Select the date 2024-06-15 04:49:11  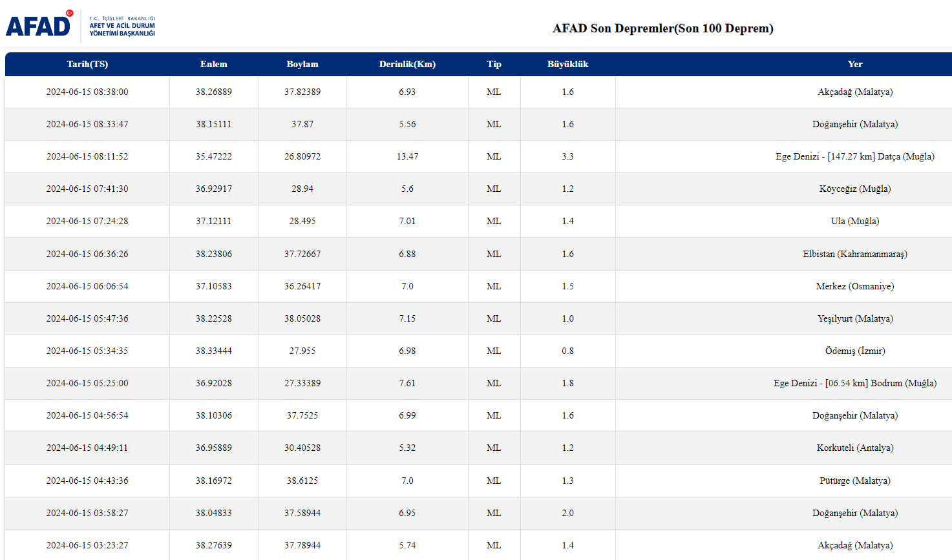point(87,448)
